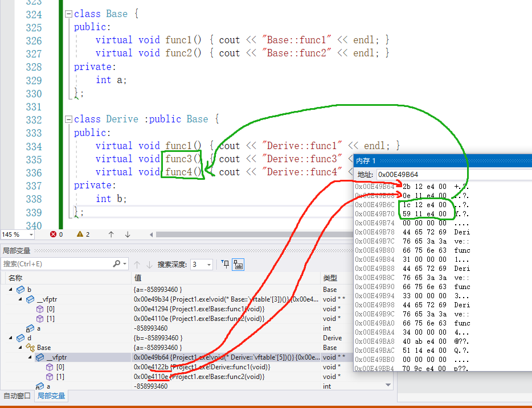Viewport: 532px width, 408px height.
Task: Click value 0x00e41294 Base::func1 cell
Action: (199, 309)
